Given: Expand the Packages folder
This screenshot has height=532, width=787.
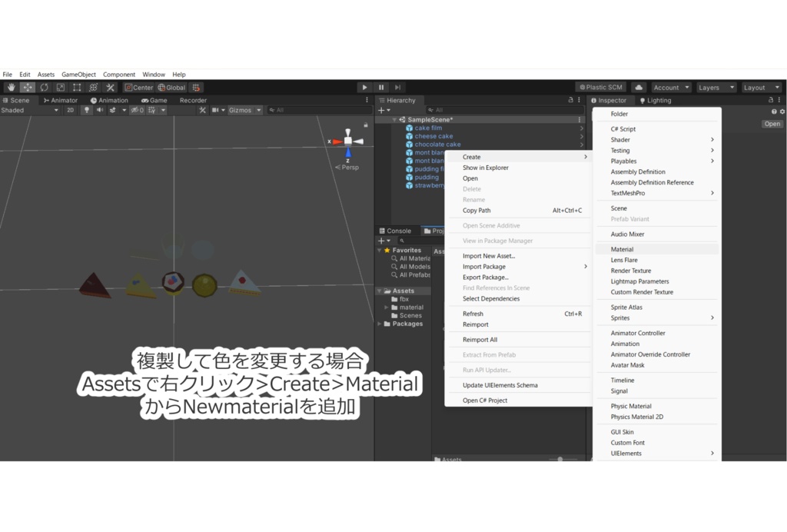Looking at the screenshot, I should click(x=379, y=324).
